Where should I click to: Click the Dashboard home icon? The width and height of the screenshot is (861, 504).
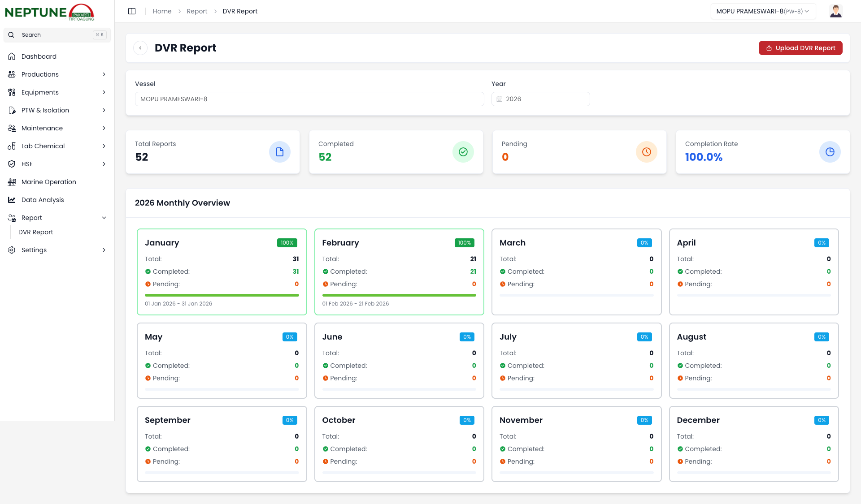12,56
